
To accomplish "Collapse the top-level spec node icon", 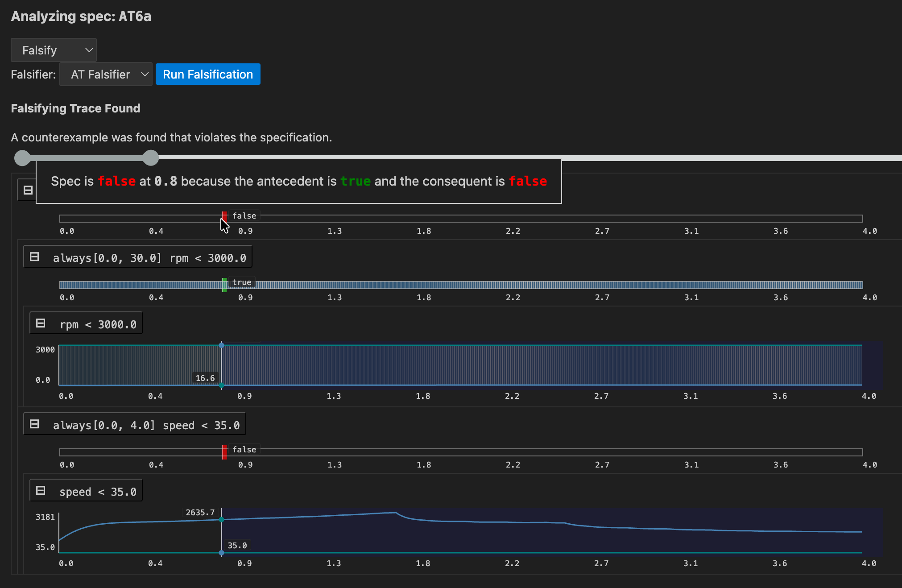I will tap(28, 190).
